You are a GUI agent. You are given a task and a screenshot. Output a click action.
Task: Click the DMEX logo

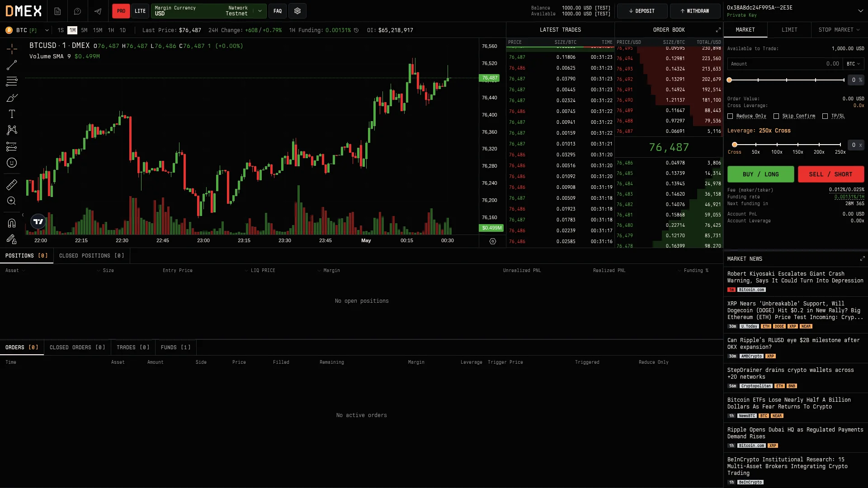[24, 11]
